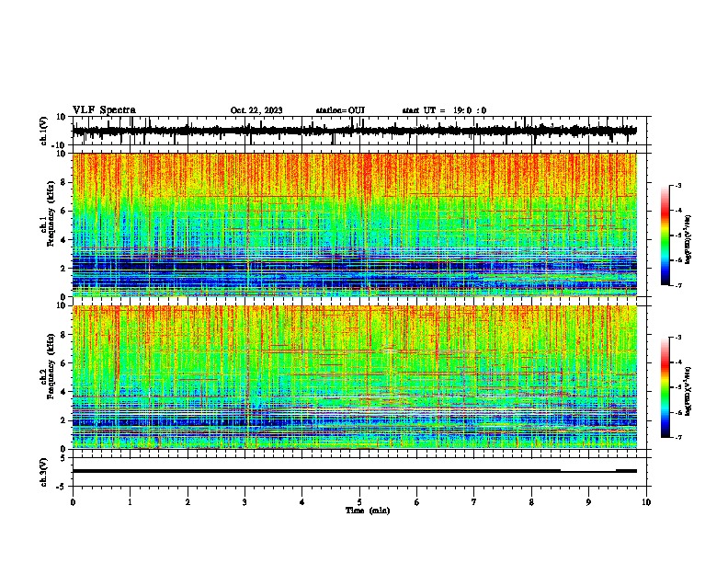Click the 2 kHz tick on ch.1 frequency axis
The image size is (728, 563).
[64, 268]
